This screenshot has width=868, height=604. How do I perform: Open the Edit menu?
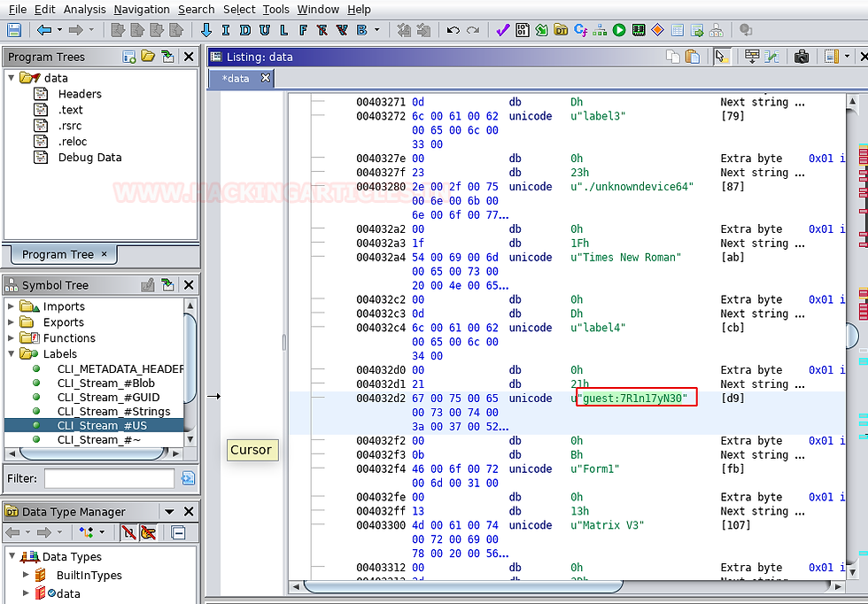(x=45, y=10)
